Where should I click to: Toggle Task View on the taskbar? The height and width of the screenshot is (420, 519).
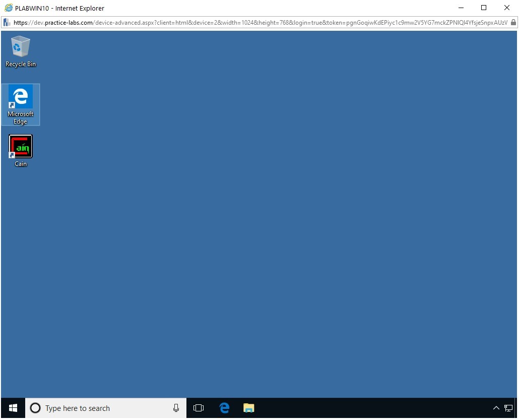coord(199,408)
